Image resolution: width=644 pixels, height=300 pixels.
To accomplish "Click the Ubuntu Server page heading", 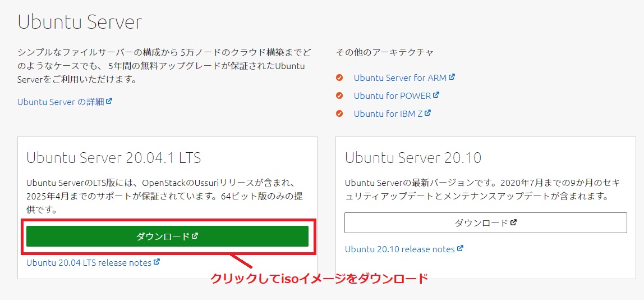I will pyautogui.click(x=80, y=22).
